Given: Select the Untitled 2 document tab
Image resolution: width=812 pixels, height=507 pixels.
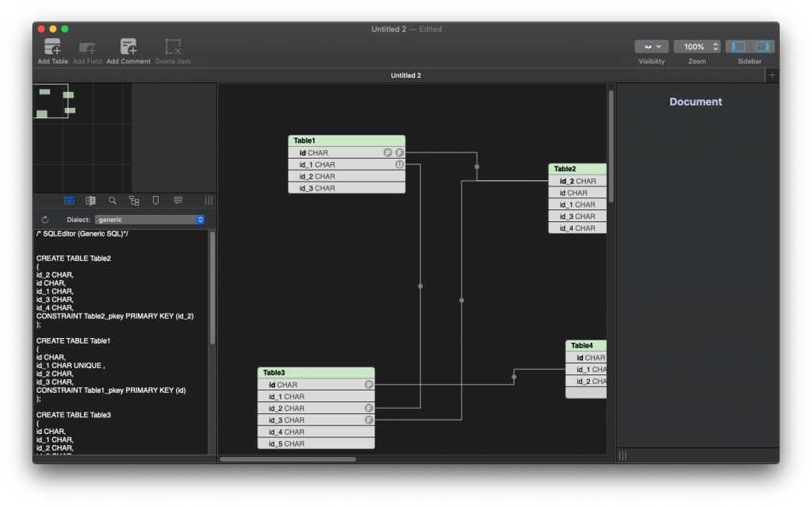Looking at the screenshot, I should click(x=405, y=75).
